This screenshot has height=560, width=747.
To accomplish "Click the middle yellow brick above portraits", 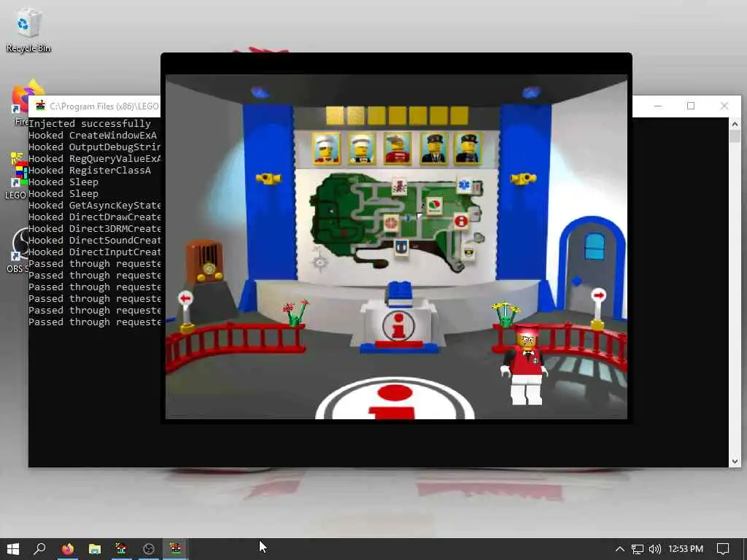I will coord(398,116).
